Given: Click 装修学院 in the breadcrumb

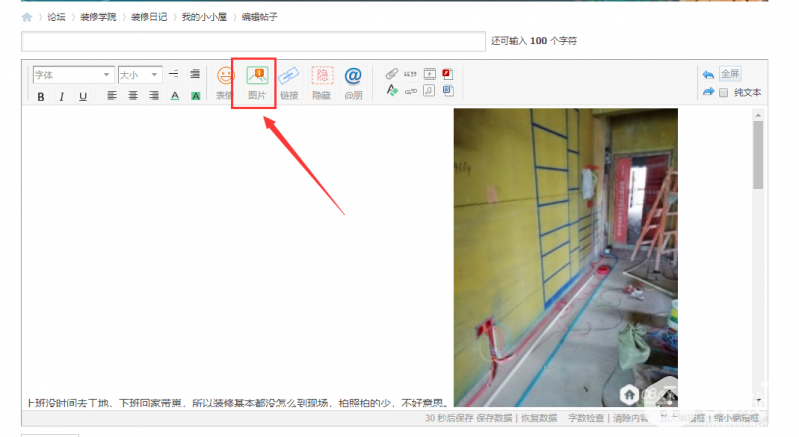Looking at the screenshot, I should (x=98, y=17).
